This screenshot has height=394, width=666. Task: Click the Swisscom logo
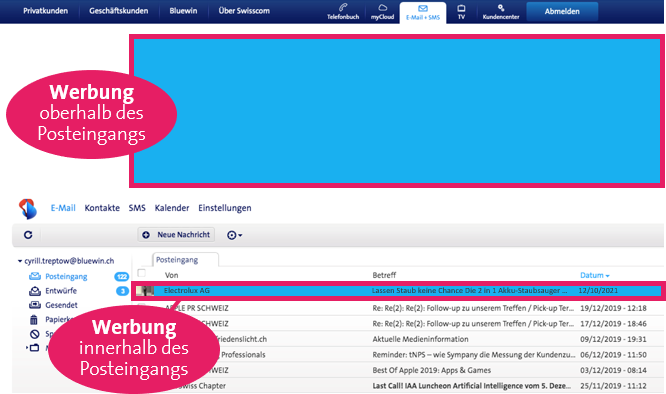[28, 208]
